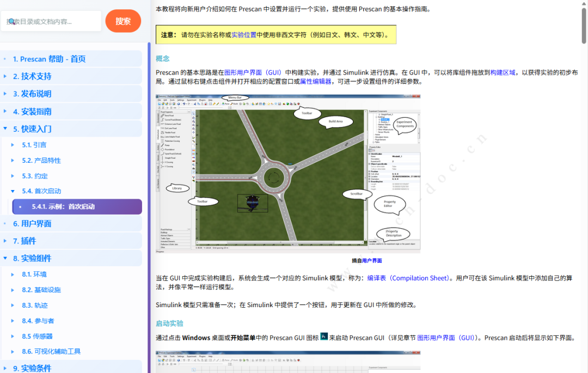
Task: Open the 8.2. 基础设施 page label
Action: [x=41, y=290]
